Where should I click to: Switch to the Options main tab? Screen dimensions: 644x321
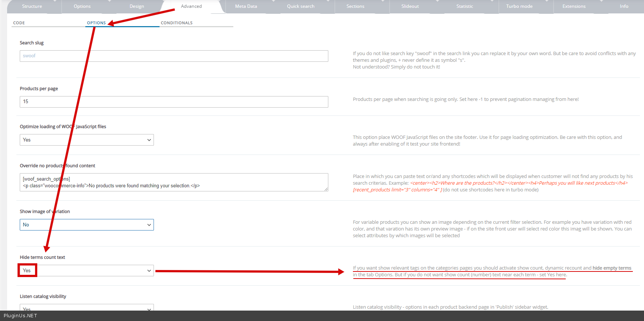82,6
